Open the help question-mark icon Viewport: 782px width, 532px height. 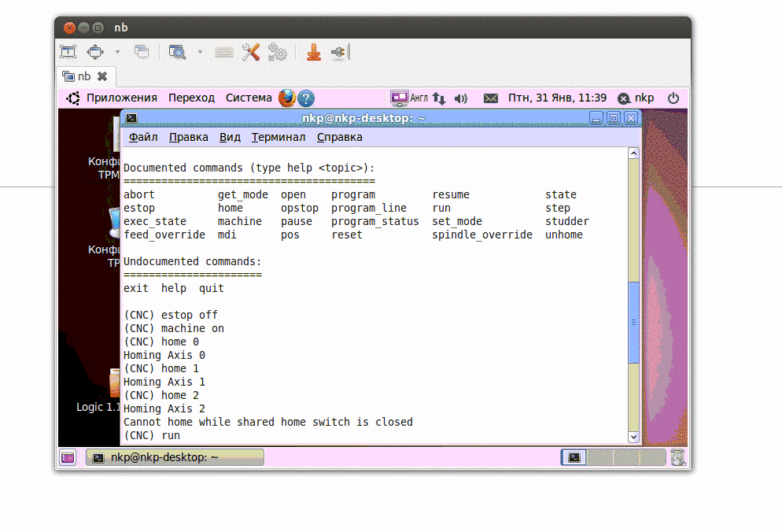coord(306,98)
